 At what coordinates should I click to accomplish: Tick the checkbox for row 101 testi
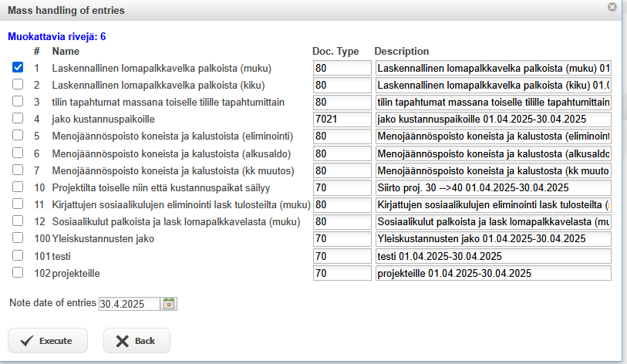(x=18, y=255)
